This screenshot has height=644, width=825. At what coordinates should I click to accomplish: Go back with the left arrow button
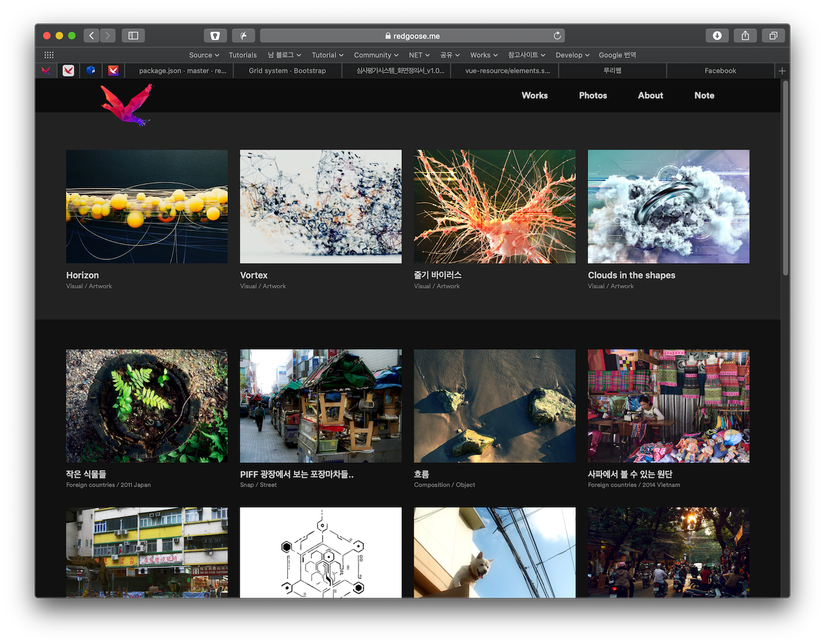coord(92,36)
